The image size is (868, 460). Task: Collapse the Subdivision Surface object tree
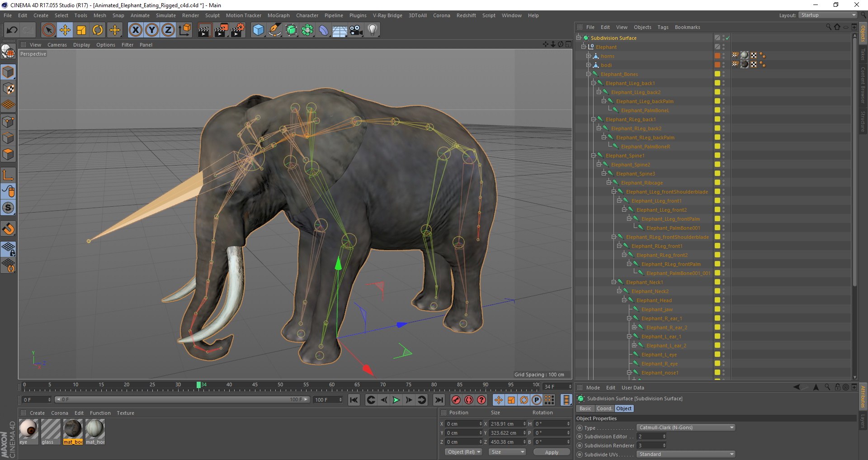point(578,38)
